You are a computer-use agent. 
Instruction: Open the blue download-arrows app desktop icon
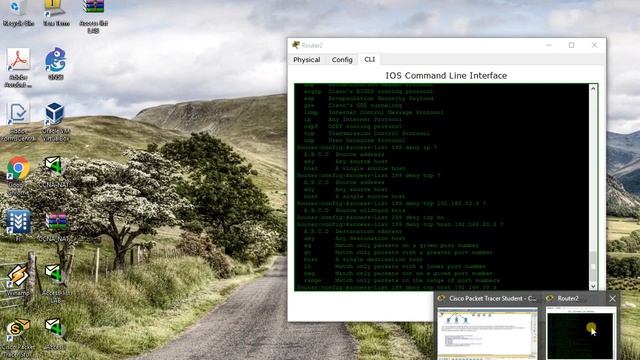click(18, 224)
